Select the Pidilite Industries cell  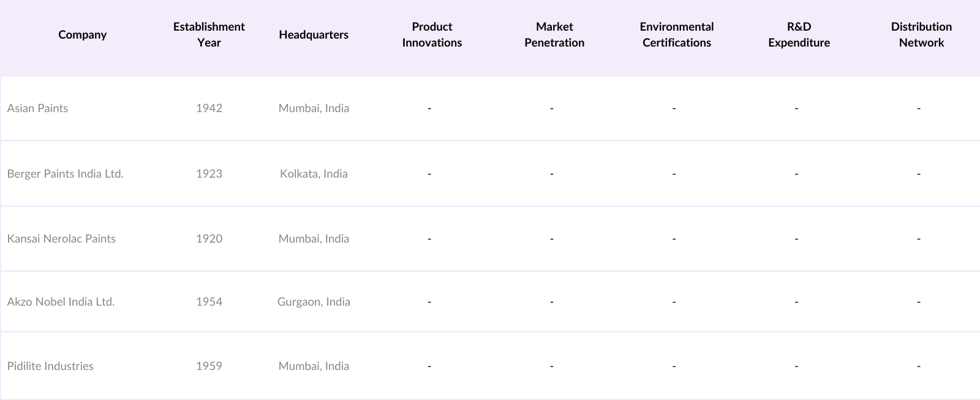point(50,366)
